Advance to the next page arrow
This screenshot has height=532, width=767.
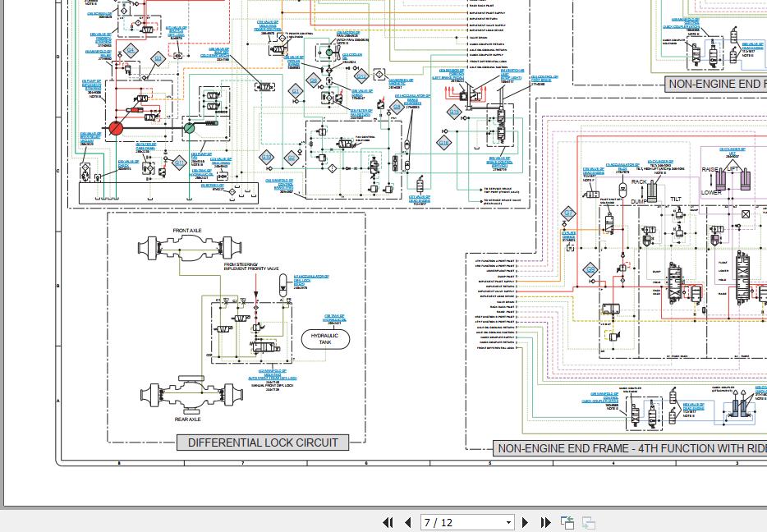coord(526,523)
